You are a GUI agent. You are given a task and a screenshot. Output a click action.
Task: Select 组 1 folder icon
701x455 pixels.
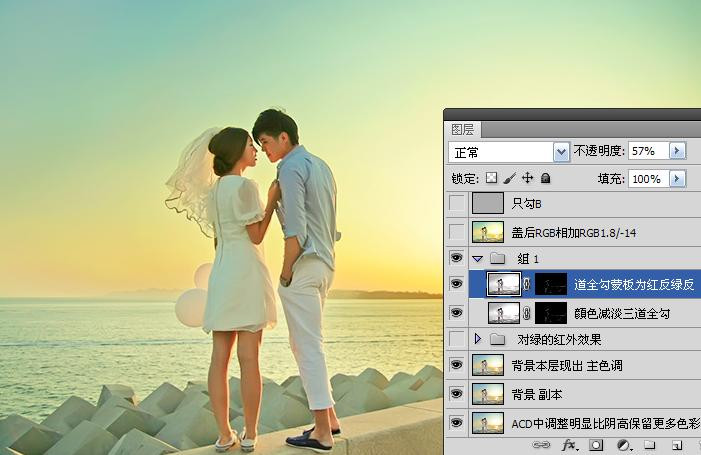click(x=498, y=258)
